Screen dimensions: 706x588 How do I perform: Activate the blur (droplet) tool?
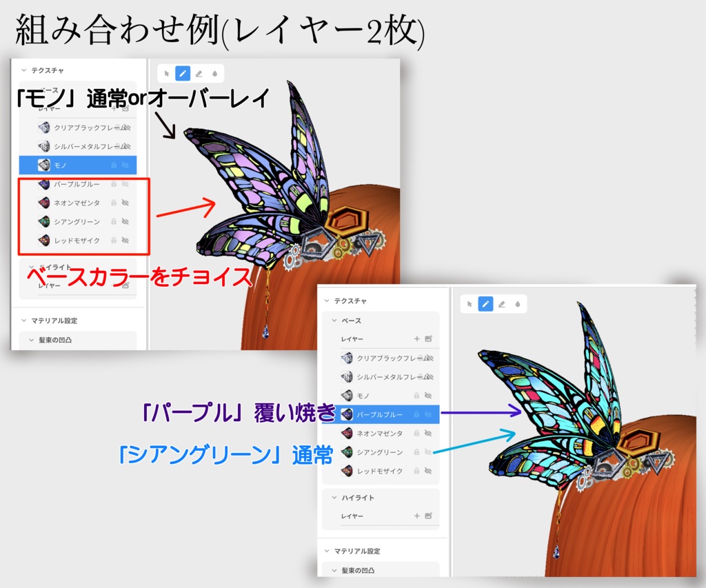point(214,74)
